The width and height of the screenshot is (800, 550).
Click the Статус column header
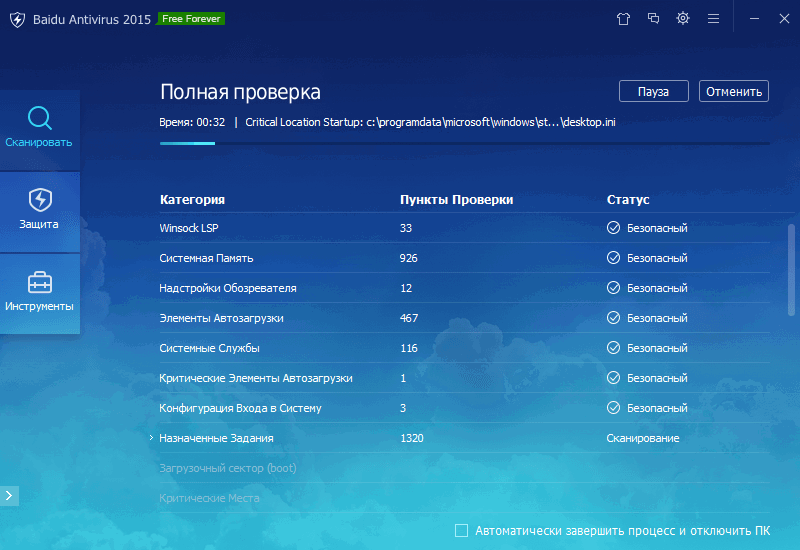(x=628, y=199)
